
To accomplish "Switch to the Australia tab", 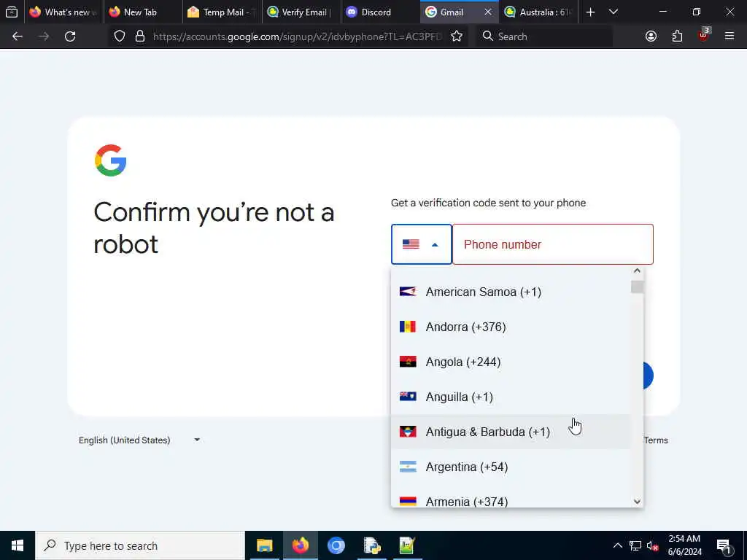I will pyautogui.click(x=538, y=12).
